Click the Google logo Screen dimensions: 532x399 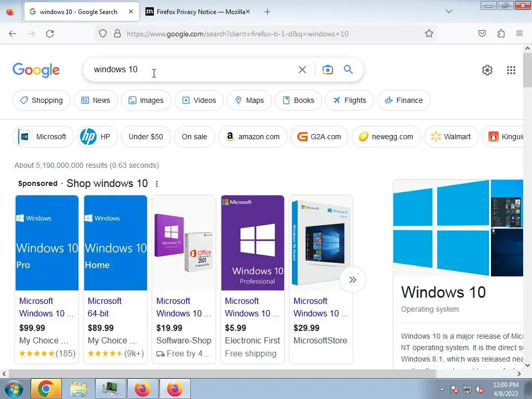(x=36, y=70)
